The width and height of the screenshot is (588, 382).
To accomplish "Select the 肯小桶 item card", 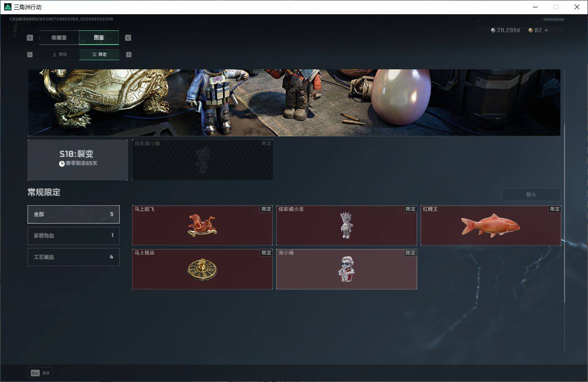I will click(x=346, y=269).
